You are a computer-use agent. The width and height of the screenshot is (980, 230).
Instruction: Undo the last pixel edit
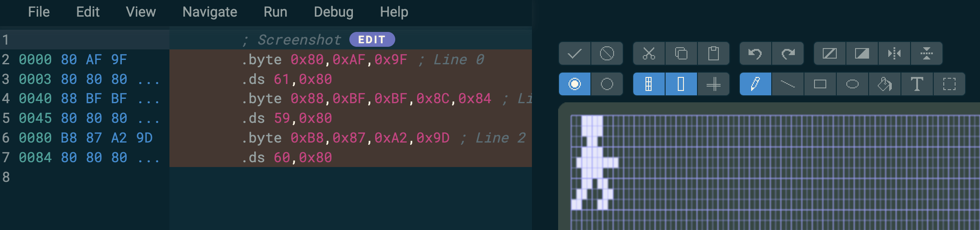point(756,54)
